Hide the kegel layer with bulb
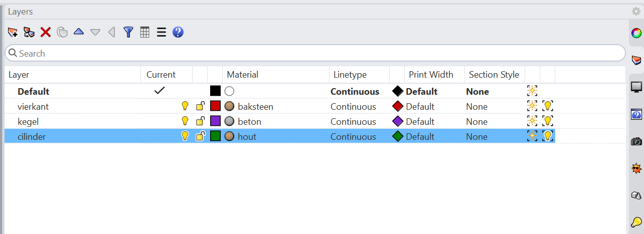Screen dimensions: 644x234 pos(185,121)
